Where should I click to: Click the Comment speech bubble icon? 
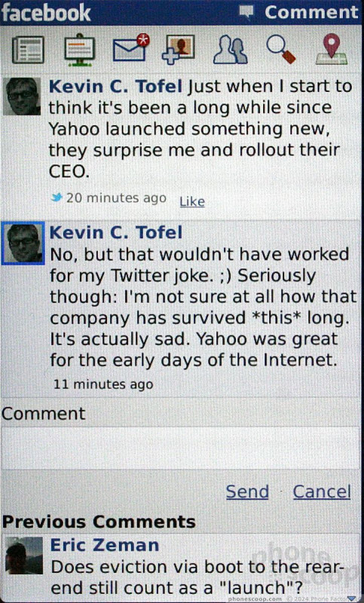pos(246,11)
